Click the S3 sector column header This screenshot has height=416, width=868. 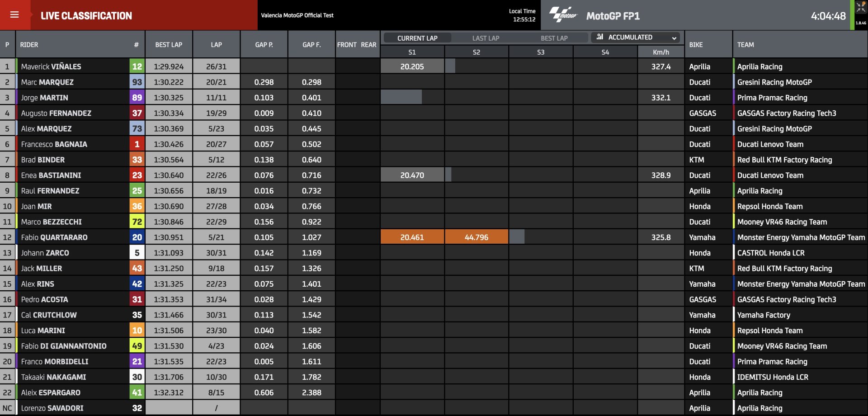pyautogui.click(x=541, y=52)
